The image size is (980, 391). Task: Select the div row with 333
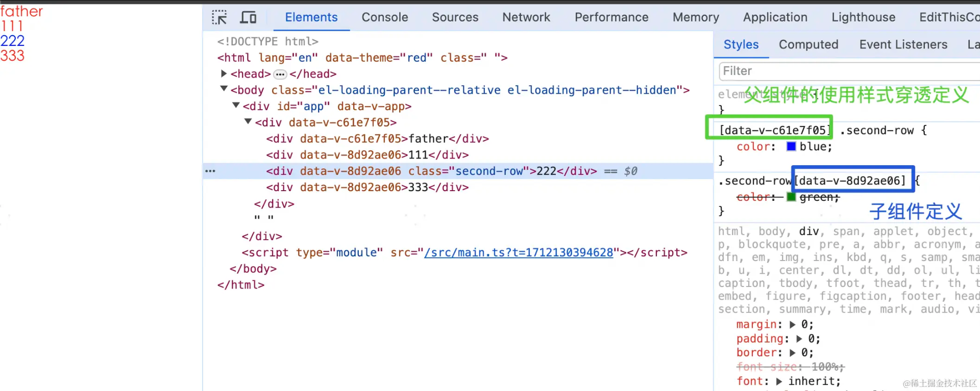(367, 188)
